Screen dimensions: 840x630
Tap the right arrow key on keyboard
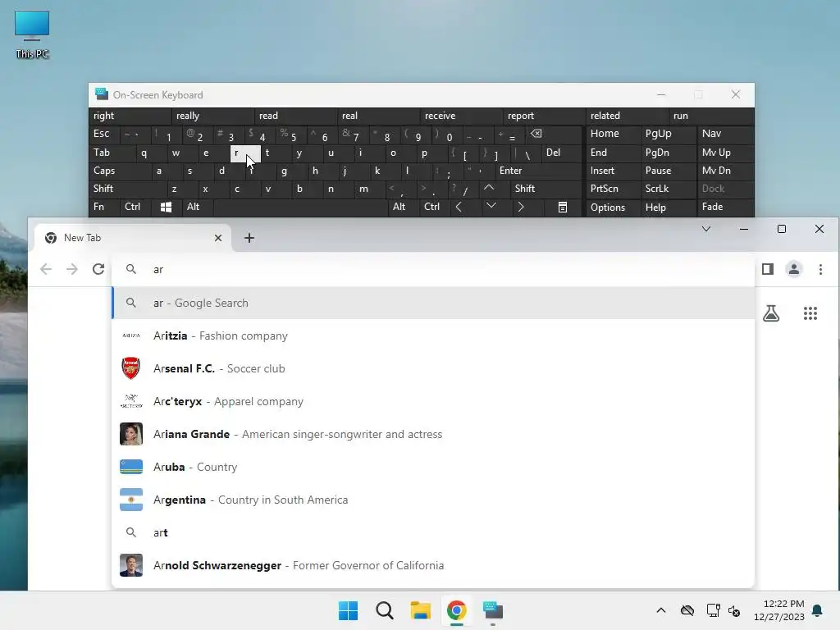pos(521,207)
